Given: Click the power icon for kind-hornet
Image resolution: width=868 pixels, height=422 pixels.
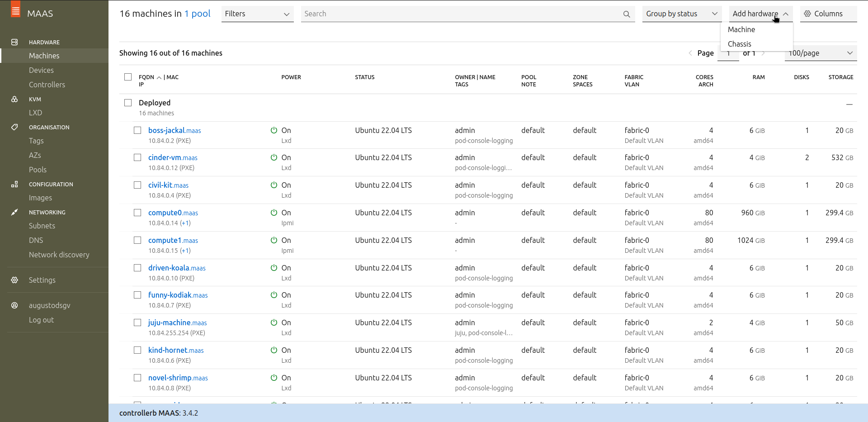Looking at the screenshot, I should coord(274,350).
